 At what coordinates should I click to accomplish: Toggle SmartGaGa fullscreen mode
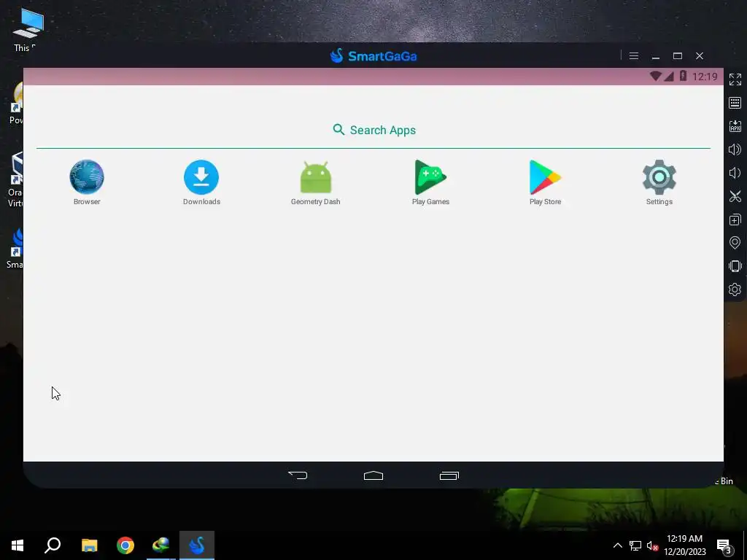[x=735, y=79]
